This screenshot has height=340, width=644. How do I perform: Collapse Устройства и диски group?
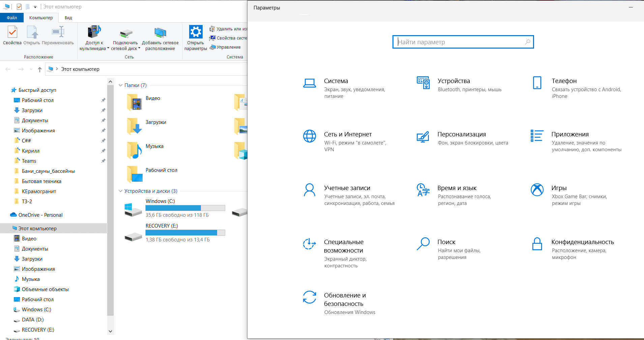pyautogui.click(x=120, y=191)
